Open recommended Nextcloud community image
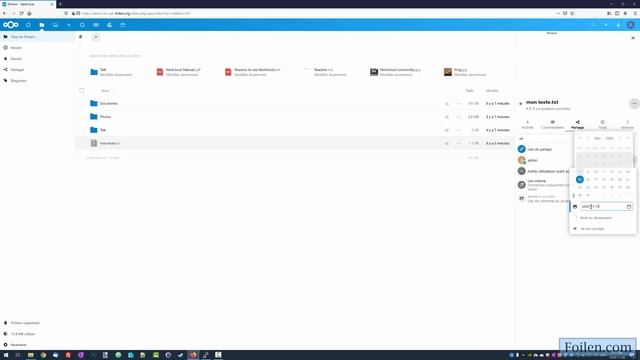 pos(395,72)
